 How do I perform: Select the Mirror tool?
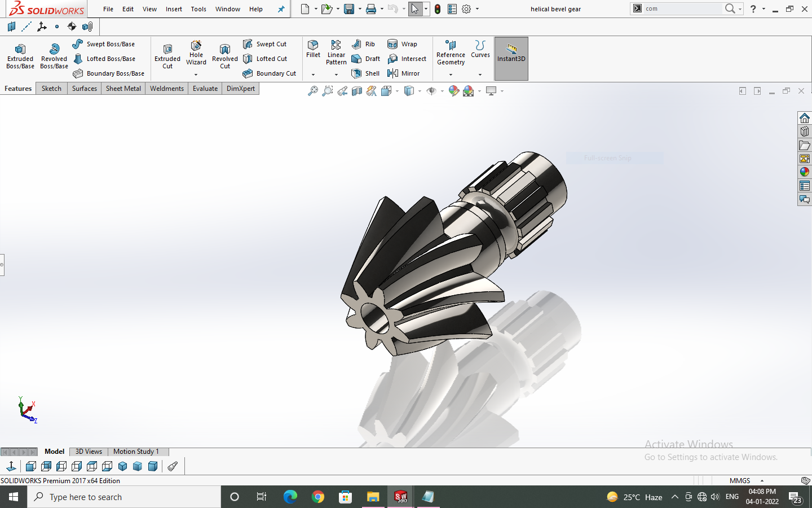(403, 73)
